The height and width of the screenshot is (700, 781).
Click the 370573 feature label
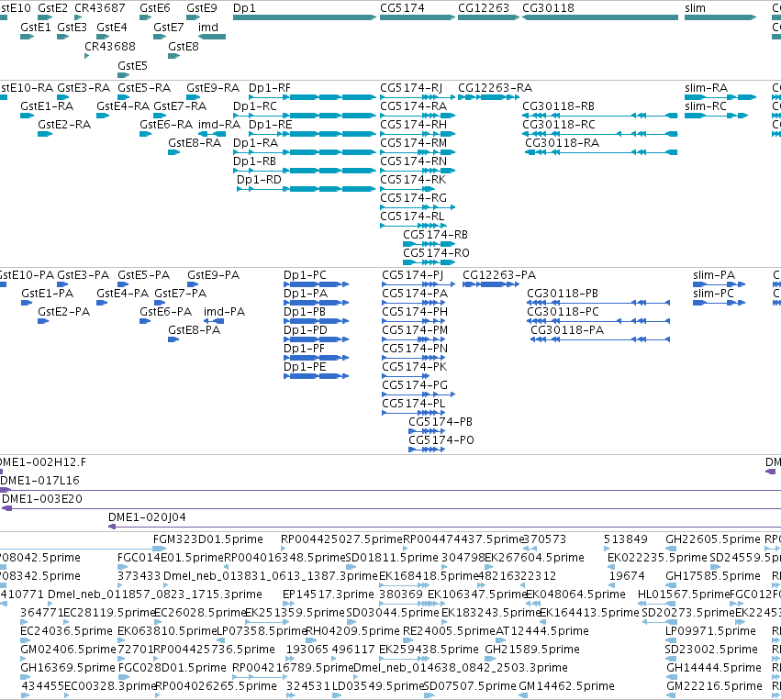coord(545,539)
